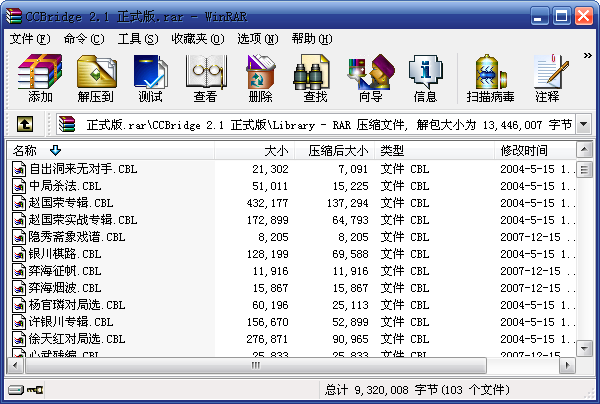Click size value 276,871
This screenshot has height=404, width=600.
pyautogui.click(x=267, y=339)
